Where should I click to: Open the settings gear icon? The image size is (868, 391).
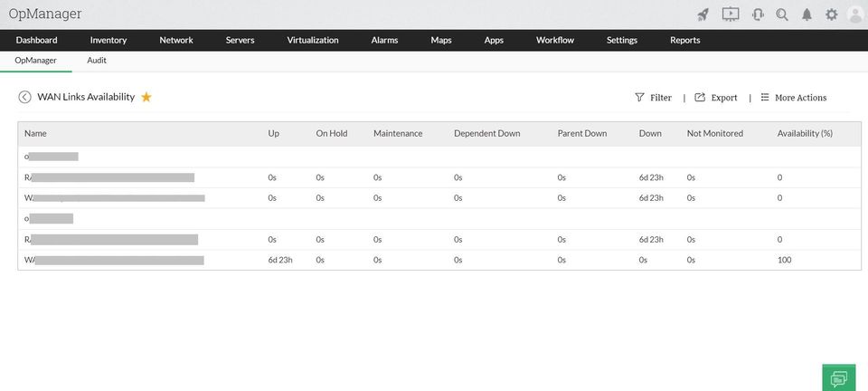(x=832, y=14)
